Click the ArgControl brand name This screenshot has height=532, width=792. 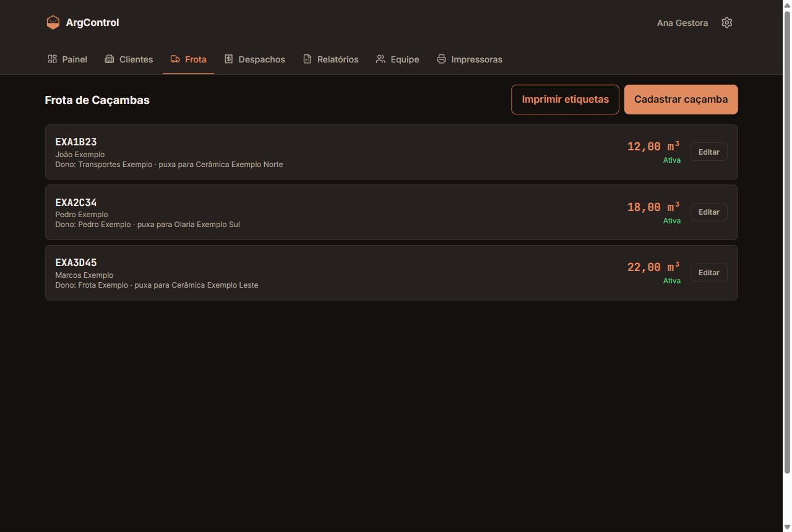point(92,23)
